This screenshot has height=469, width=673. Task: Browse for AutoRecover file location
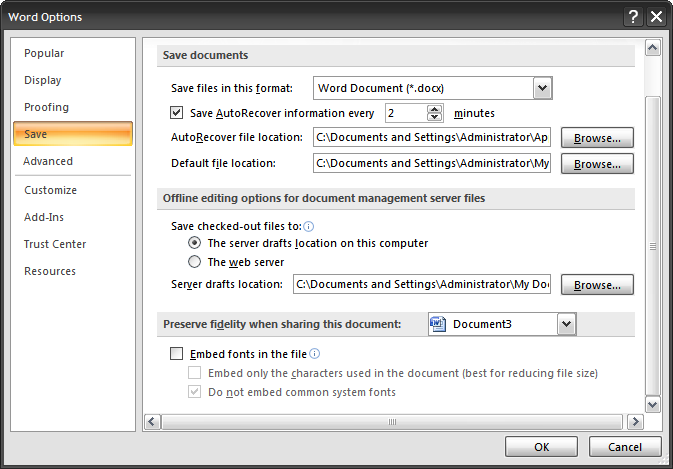pyautogui.click(x=597, y=138)
